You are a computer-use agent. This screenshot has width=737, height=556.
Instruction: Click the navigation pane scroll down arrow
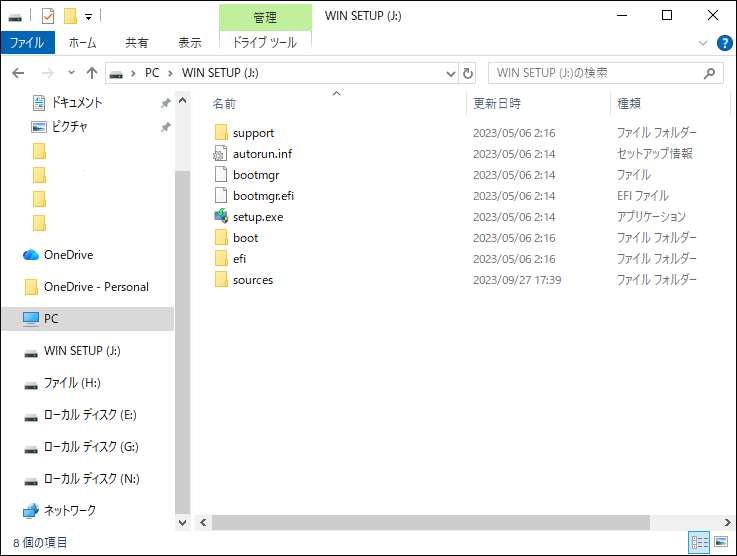[183, 523]
